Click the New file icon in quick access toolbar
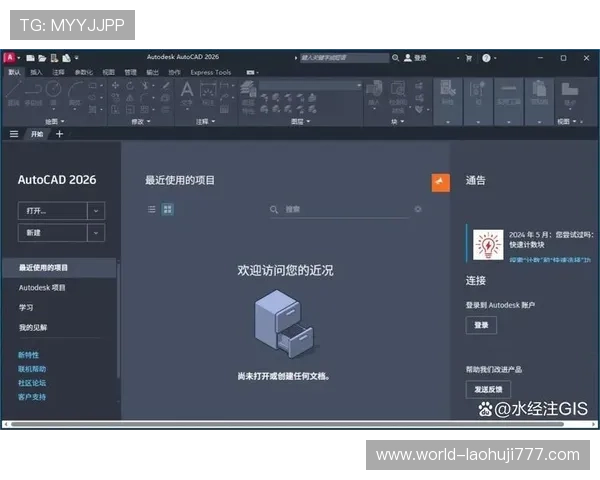This screenshot has height=480, width=600. 30,58
